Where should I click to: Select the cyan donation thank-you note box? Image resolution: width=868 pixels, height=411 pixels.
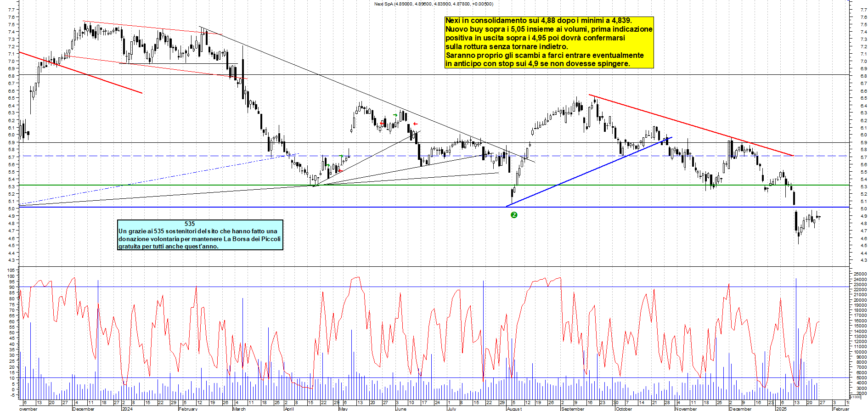(x=200, y=235)
